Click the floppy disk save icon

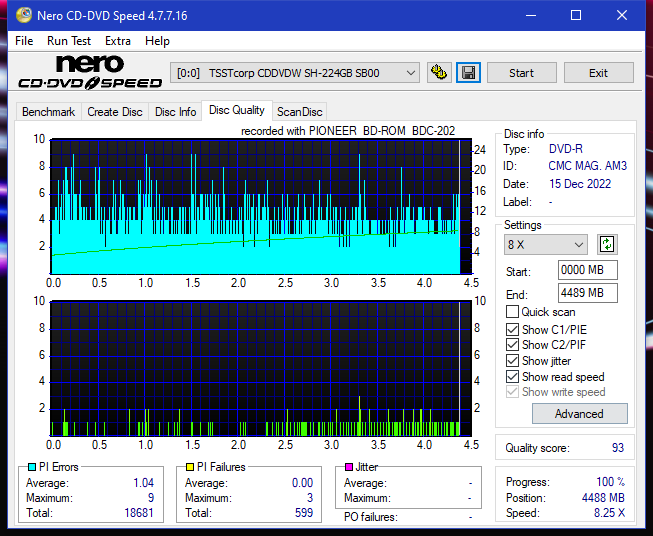469,73
